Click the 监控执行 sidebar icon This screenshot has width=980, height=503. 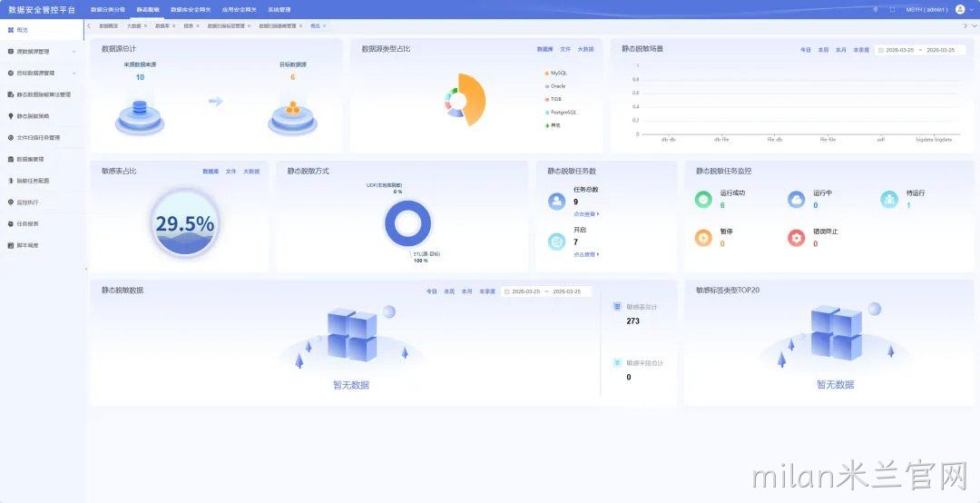11,202
